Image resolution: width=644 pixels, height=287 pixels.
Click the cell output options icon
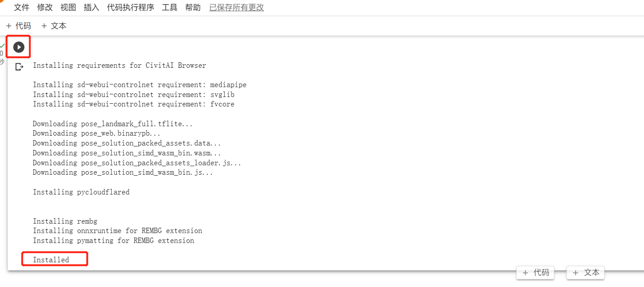point(19,67)
